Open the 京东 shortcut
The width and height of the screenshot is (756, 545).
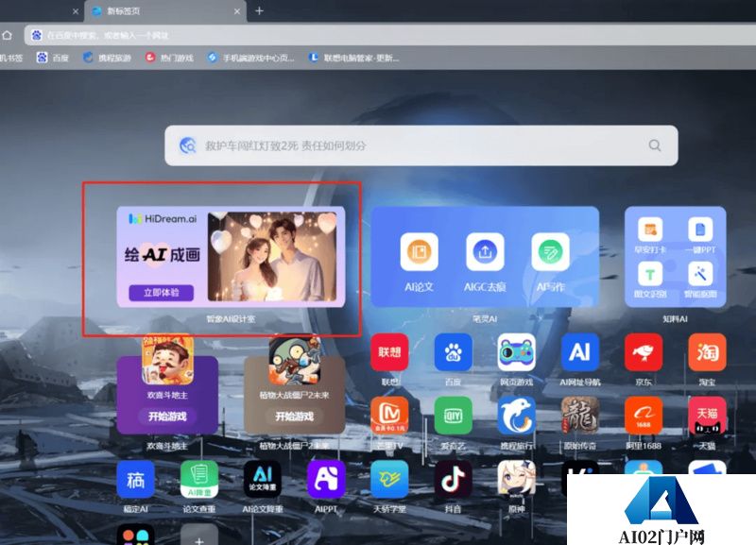(644, 352)
